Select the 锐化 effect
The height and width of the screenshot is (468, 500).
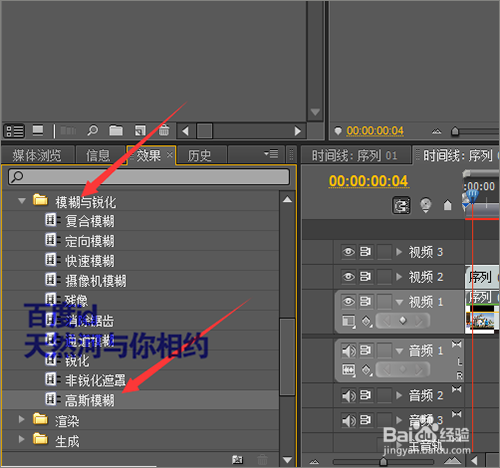point(77,361)
